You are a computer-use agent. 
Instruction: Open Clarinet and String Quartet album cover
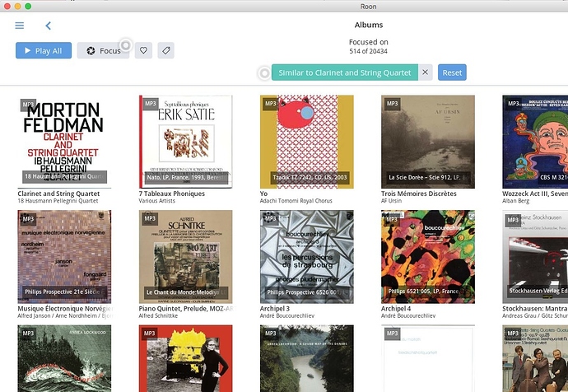click(64, 142)
